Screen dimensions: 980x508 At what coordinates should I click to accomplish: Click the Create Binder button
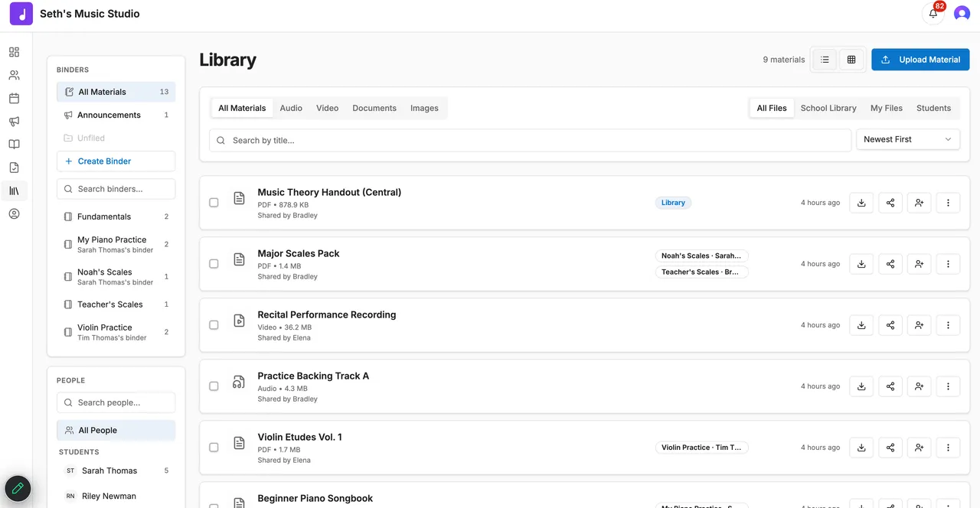116,161
